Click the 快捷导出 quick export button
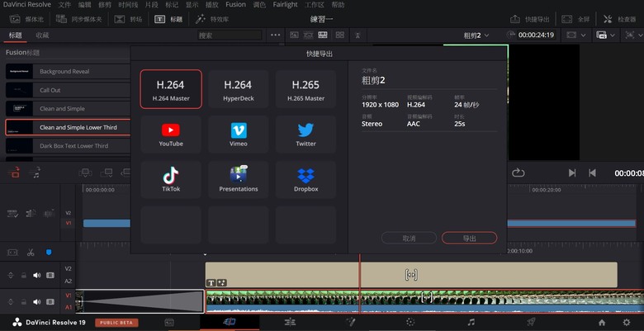 (530, 19)
